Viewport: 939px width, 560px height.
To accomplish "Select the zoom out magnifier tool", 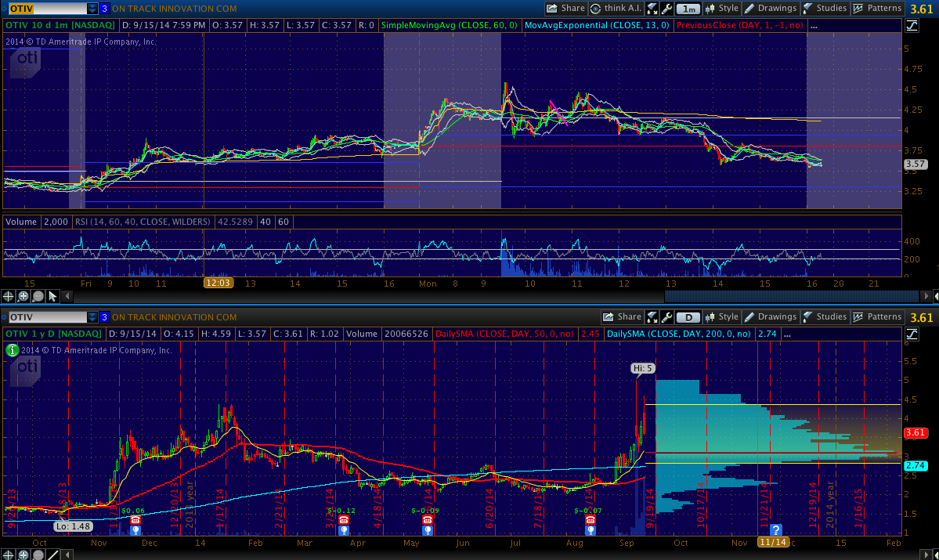I will coord(38,296).
